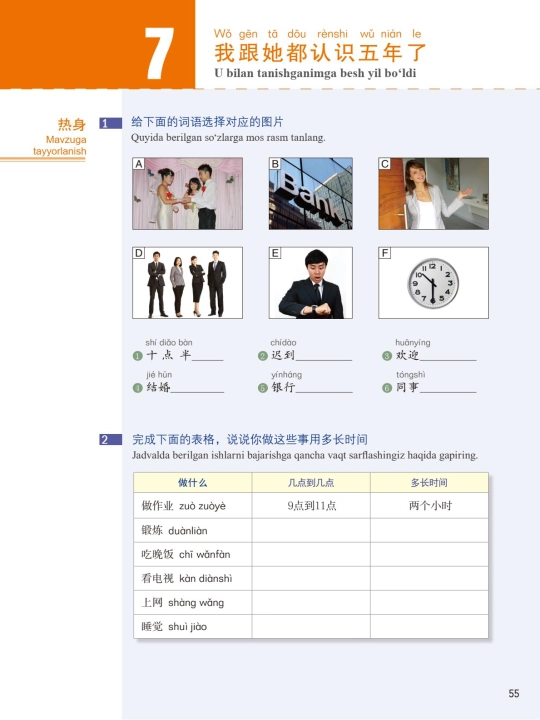The image size is (540, 720).
Task: Click the pinyin 'yínháng'
Action: click(x=287, y=375)
